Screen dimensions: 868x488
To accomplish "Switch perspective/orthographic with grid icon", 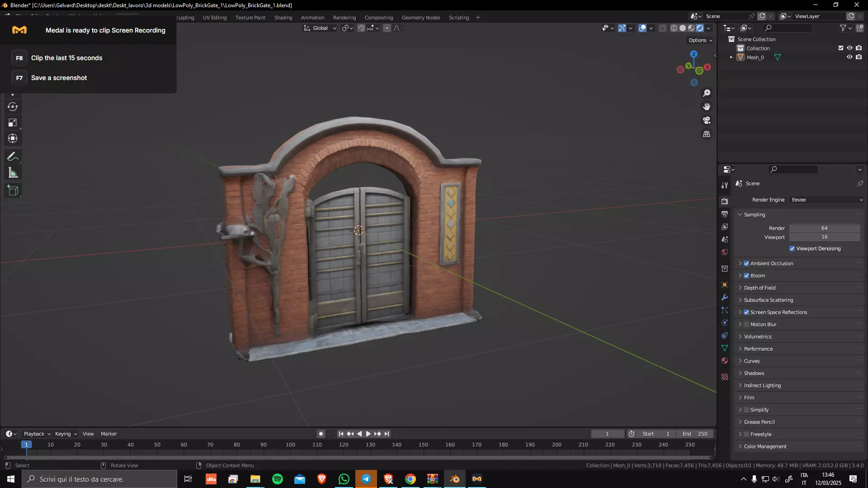I will click(x=707, y=134).
